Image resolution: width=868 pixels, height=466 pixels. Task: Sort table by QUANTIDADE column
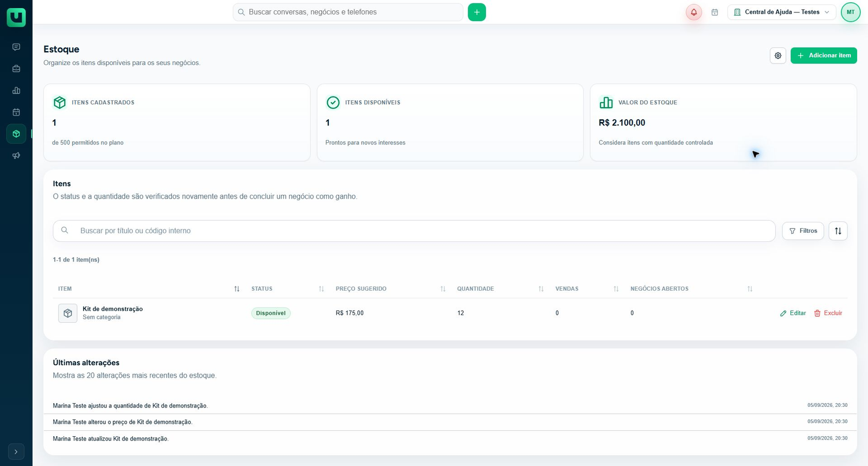click(541, 289)
